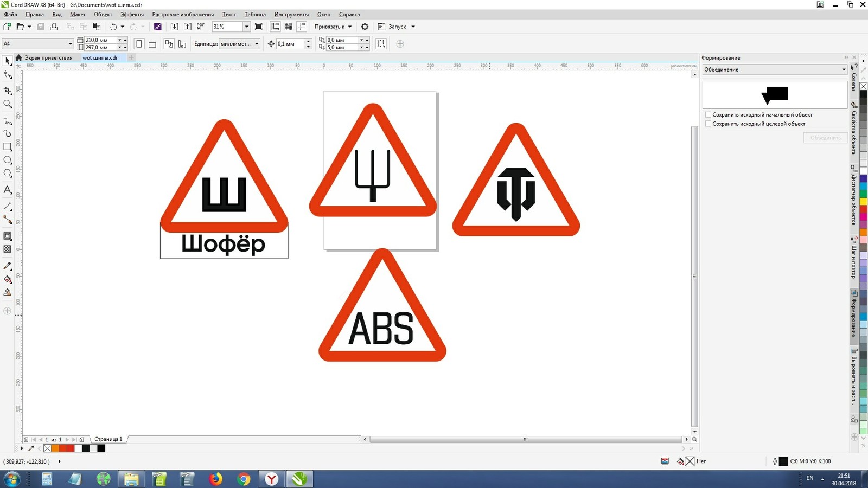Toggle 'Сохранить исходный целевой объект' checkbox
The width and height of the screenshot is (868, 488).
point(708,124)
